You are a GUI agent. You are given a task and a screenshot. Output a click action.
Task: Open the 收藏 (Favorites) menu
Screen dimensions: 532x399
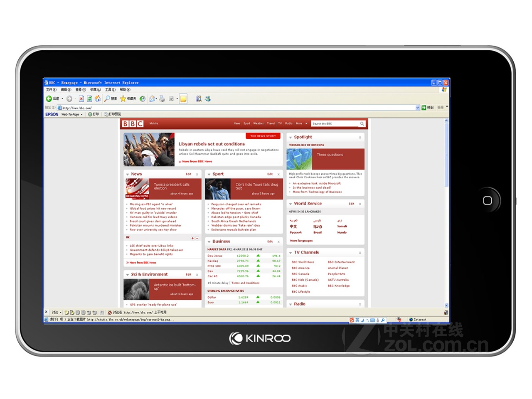(95, 90)
